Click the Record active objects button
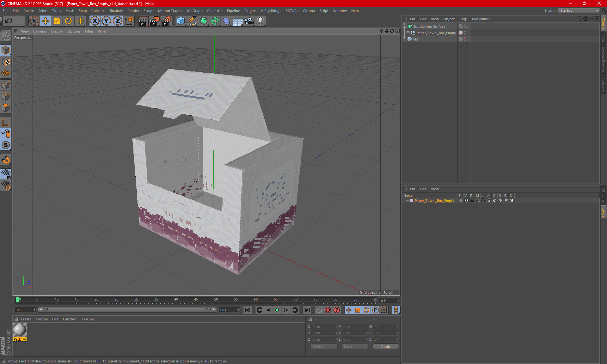Image resolution: width=607 pixels, height=364 pixels. [x=319, y=310]
